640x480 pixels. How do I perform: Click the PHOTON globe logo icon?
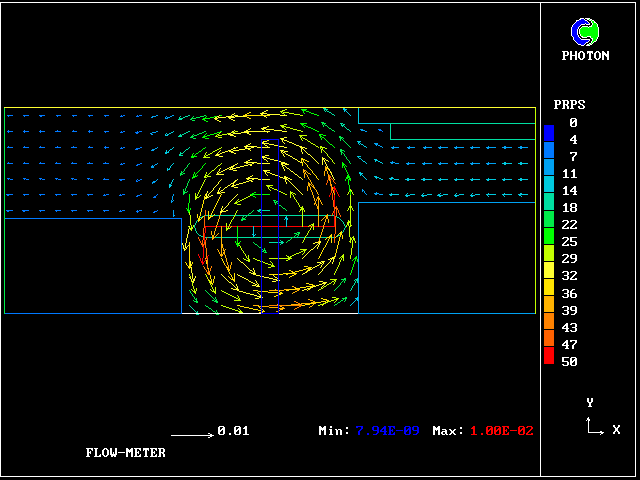(585, 32)
